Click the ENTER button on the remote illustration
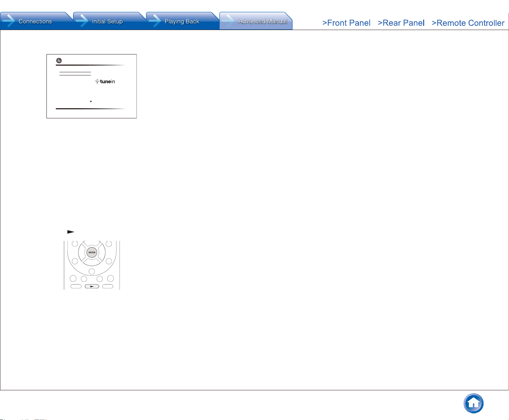 [92, 252]
